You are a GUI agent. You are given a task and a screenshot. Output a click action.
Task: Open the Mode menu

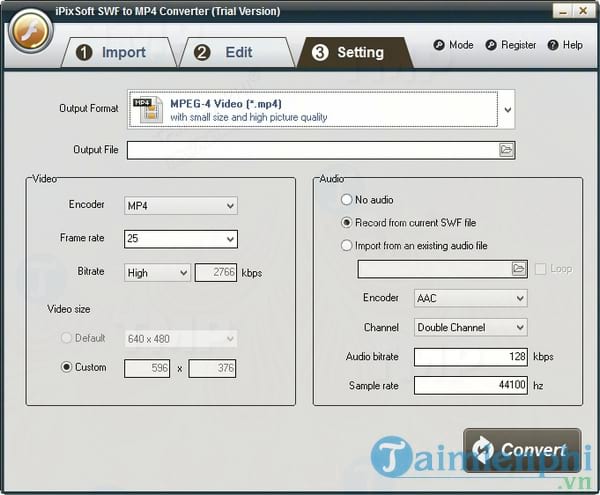[453, 45]
